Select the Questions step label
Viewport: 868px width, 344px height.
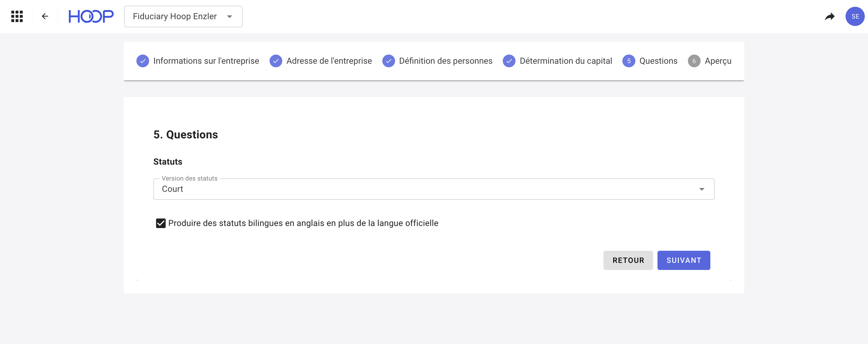coord(658,61)
